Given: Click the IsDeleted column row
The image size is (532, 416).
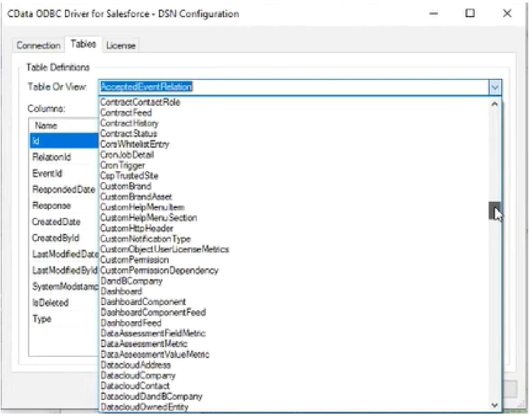Looking at the screenshot, I should (64, 303).
